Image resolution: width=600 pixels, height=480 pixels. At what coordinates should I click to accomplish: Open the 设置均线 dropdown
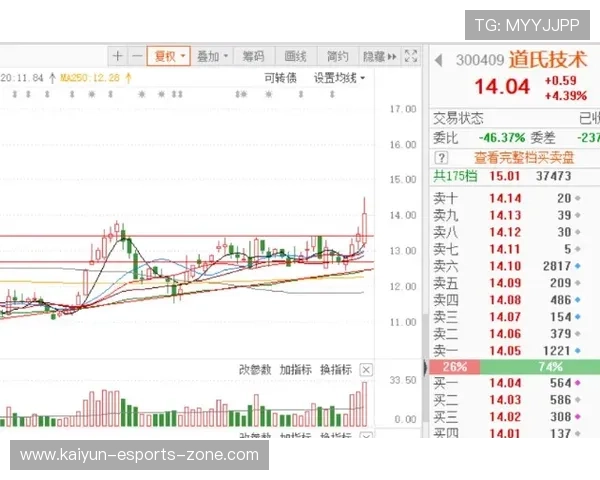(339, 78)
